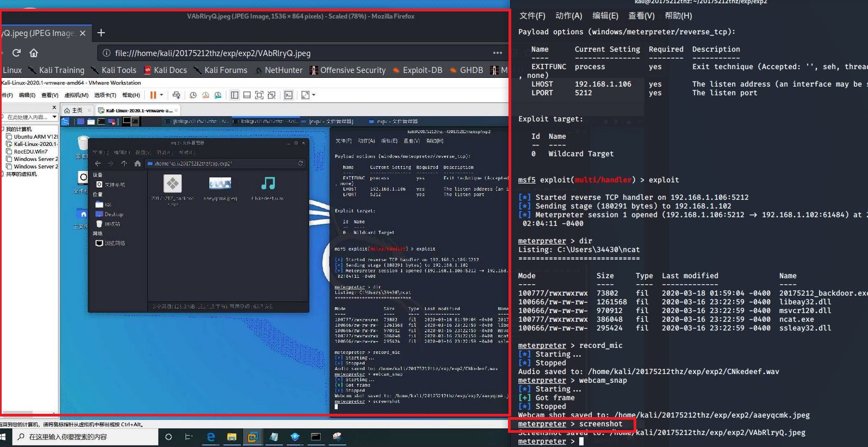
Task: Open terminal 动作(A) menu
Action: pyautogui.click(x=568, y=16)
